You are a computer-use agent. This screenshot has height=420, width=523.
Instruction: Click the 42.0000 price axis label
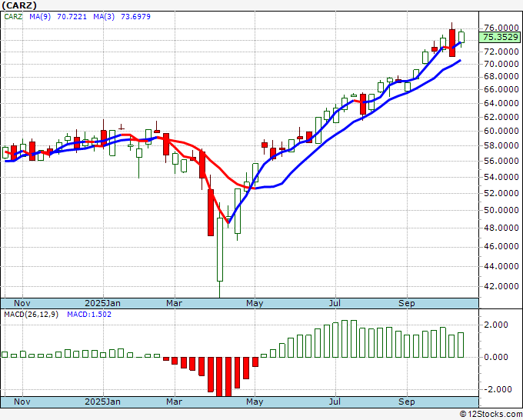click(501, 287)
